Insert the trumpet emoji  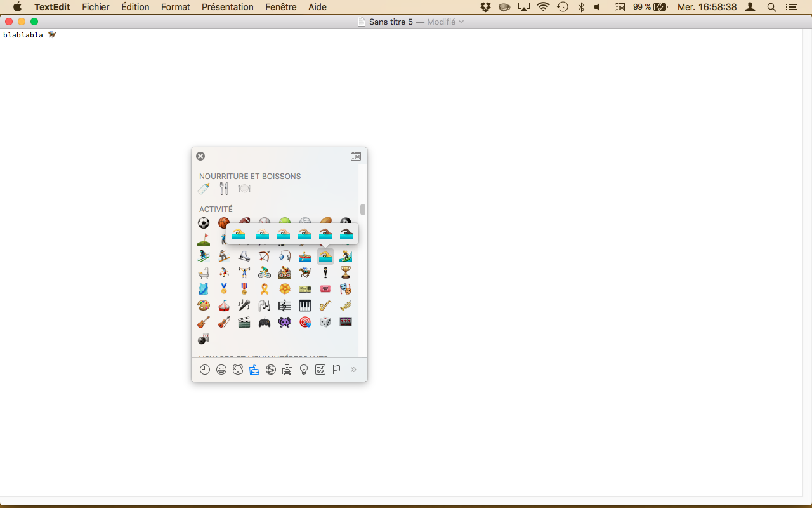346,305
